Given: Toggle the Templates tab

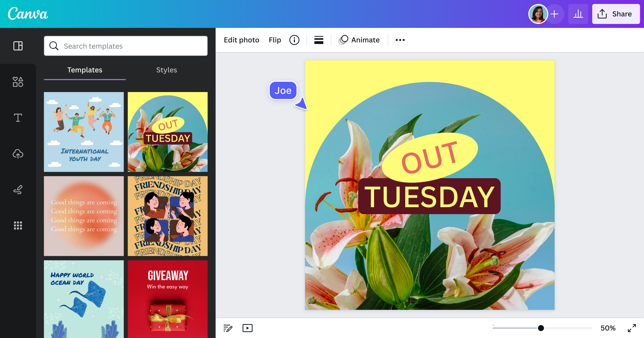Looking at the screenshot, I should tap(85, 70).
